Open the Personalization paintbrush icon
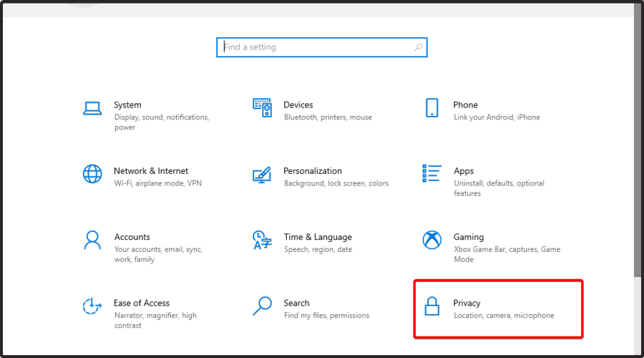 pos(262,174)
